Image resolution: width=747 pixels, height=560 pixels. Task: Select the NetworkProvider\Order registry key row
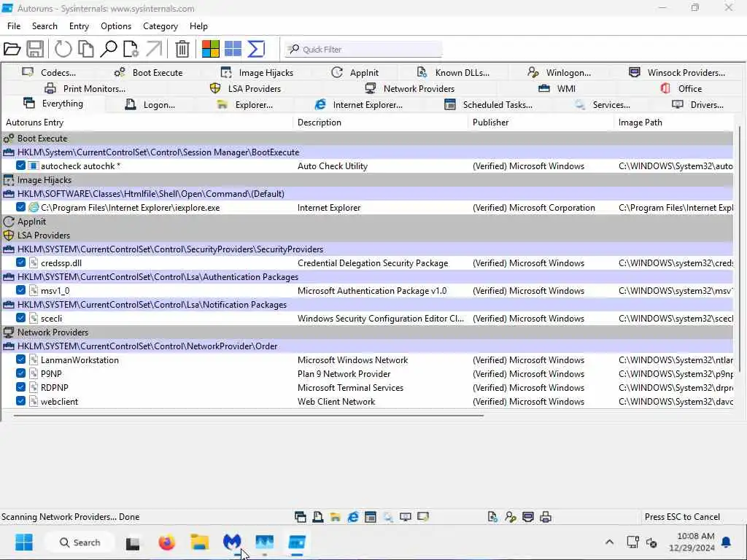(367, 346)
